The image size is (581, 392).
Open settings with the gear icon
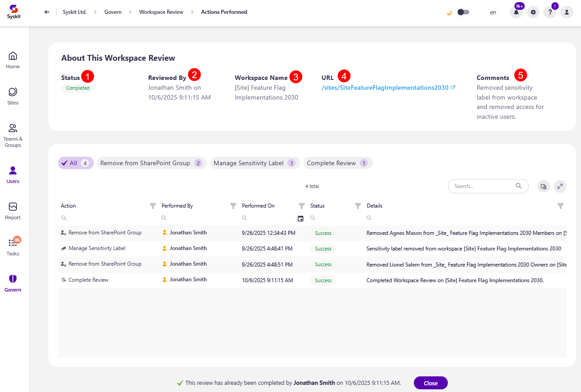533,12
